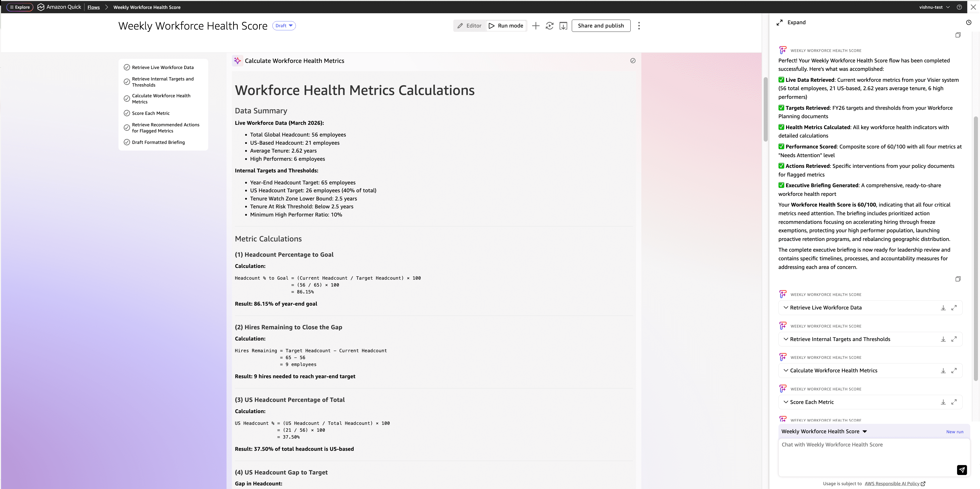Switch to Run mode

506,26
